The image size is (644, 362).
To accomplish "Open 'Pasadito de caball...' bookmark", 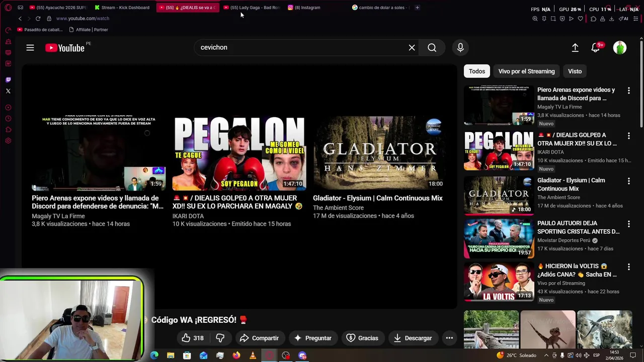I will [x=40, y=30].
